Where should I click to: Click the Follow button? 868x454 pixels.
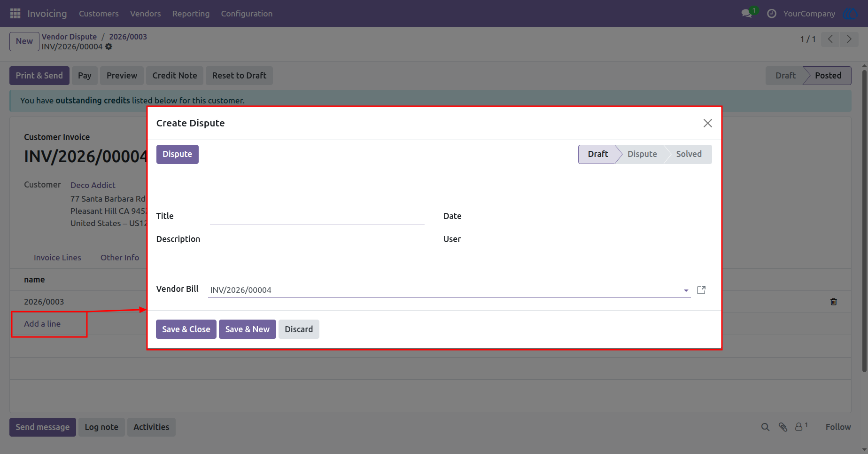pyautogui.click(x=838, y=427)
